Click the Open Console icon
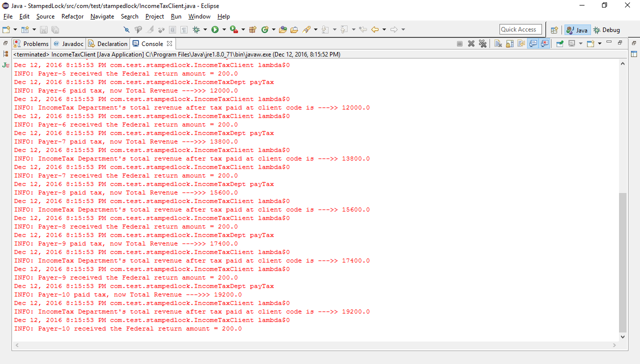Screen dimensions: 640x364 pyautogui.click(x=590, y=43)
